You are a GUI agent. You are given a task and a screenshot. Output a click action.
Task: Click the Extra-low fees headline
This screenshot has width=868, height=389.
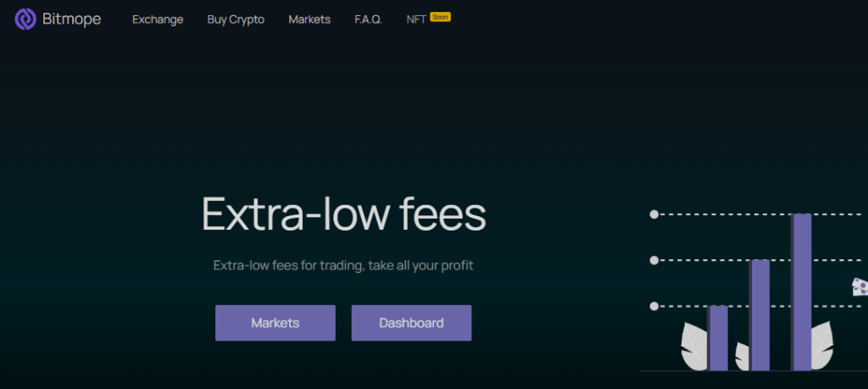tap(343, 214)
